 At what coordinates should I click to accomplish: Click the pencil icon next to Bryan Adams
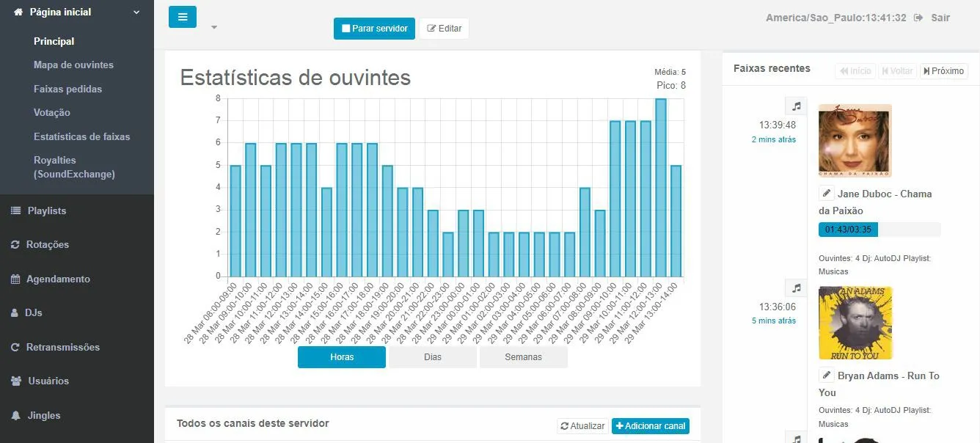[x=827, y=376]
